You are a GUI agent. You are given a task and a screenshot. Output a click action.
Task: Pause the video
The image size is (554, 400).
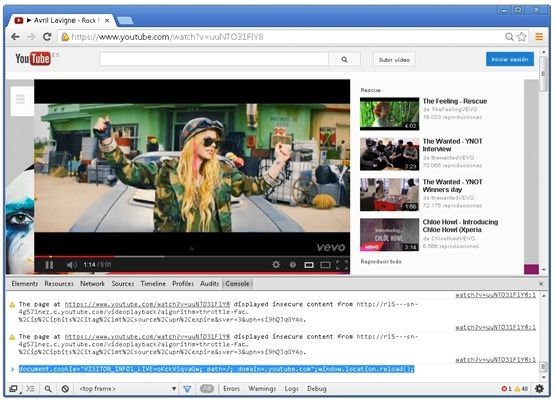[x=49, y=265]
